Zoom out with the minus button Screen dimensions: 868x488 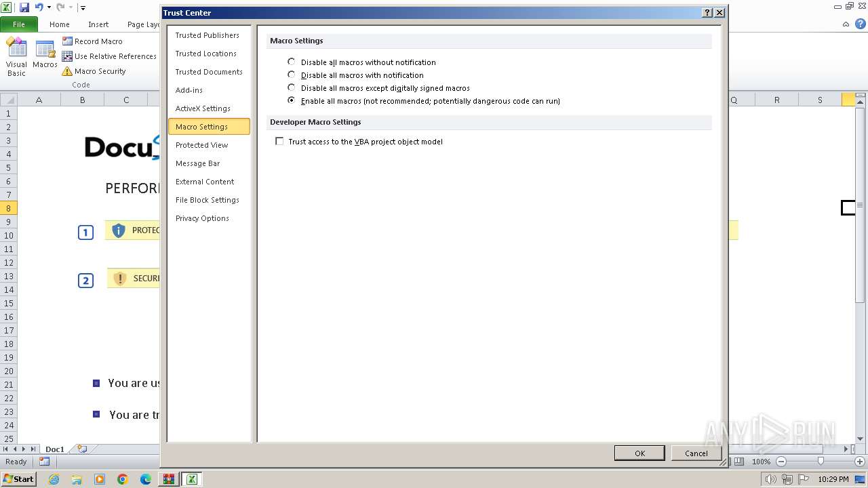(781, 462)
